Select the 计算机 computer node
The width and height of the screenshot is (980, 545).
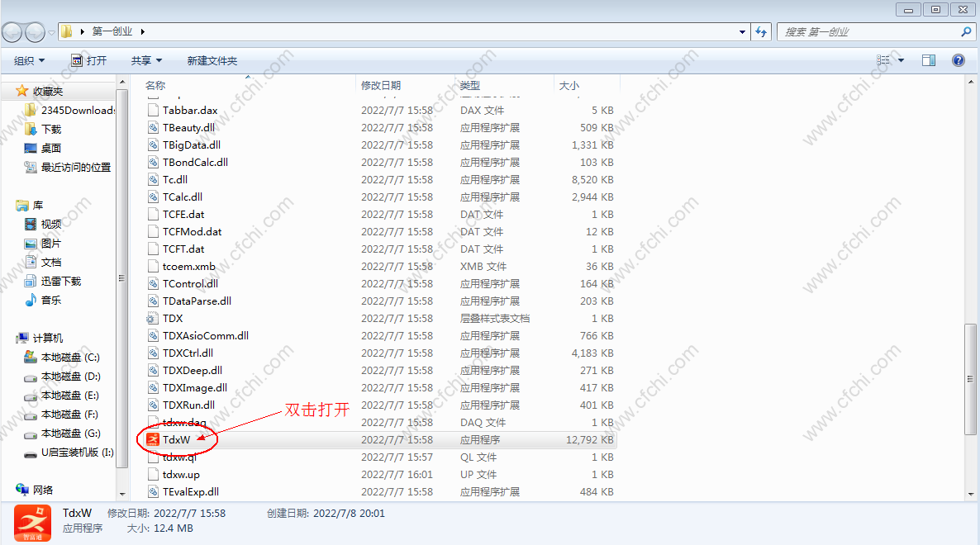coord(40,339)
